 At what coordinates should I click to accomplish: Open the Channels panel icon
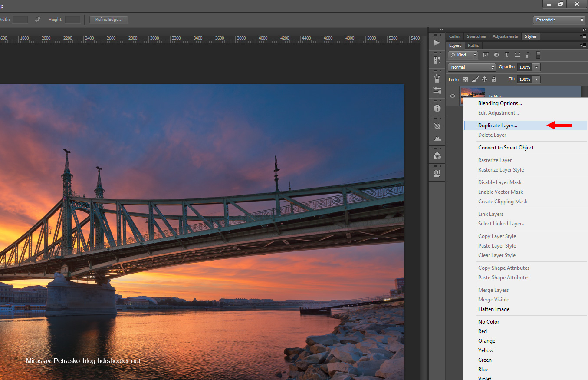pos(437,156)
